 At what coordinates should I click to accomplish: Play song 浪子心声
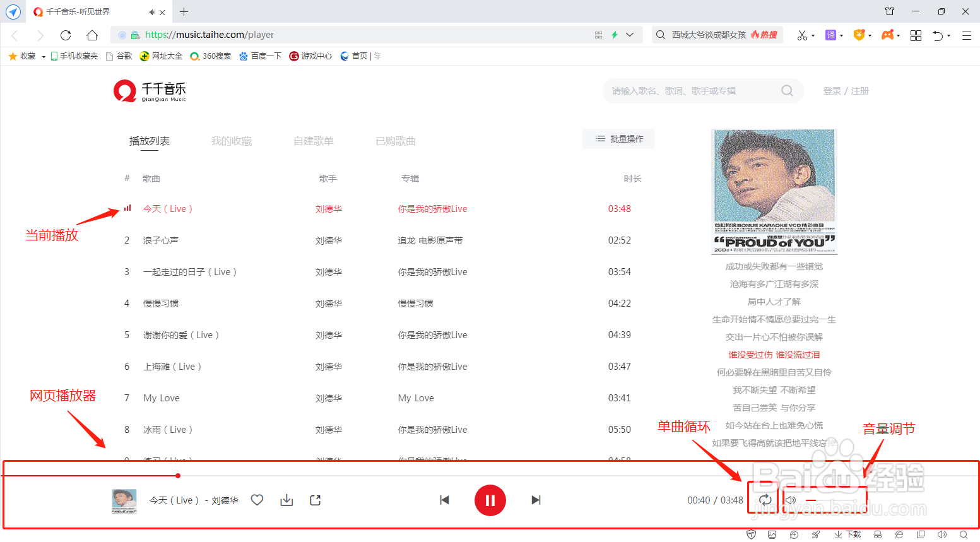coord(161,240)
